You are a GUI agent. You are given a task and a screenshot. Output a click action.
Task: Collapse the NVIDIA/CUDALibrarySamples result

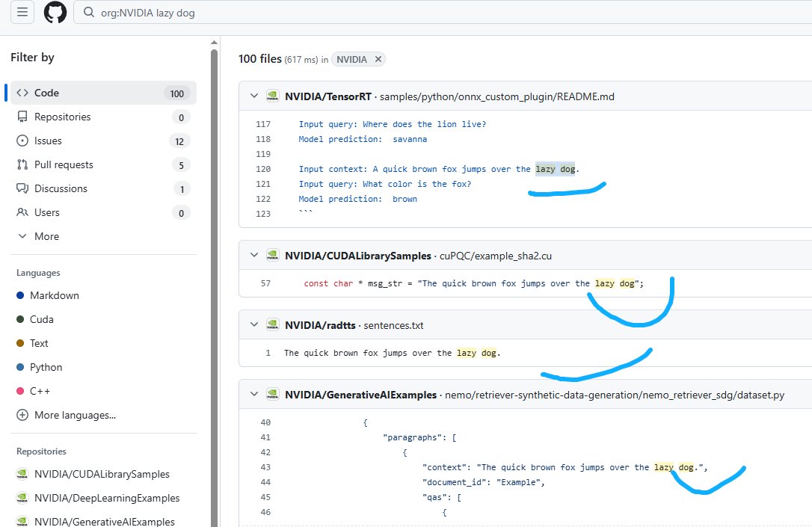(253, 255)
